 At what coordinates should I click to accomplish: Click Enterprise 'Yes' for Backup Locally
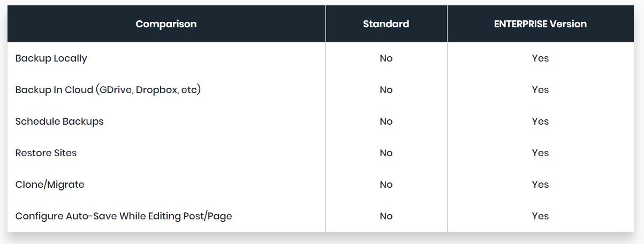pos(540,58)
